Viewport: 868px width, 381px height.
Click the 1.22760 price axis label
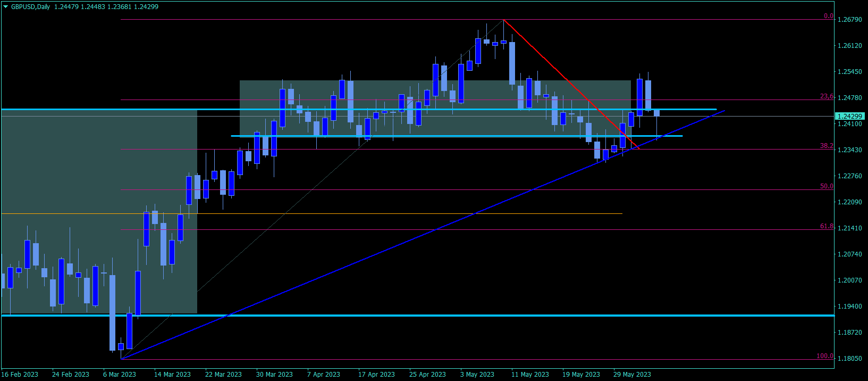tap(850, 176)
